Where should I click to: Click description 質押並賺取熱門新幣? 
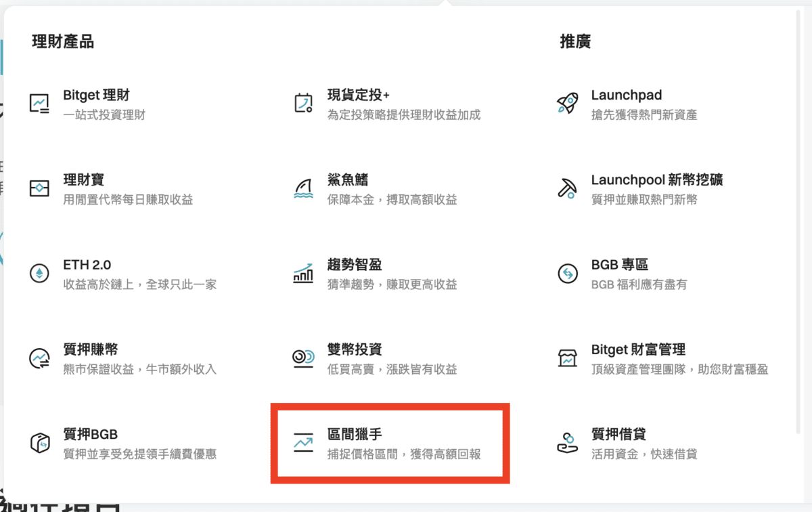click(644, 200)
